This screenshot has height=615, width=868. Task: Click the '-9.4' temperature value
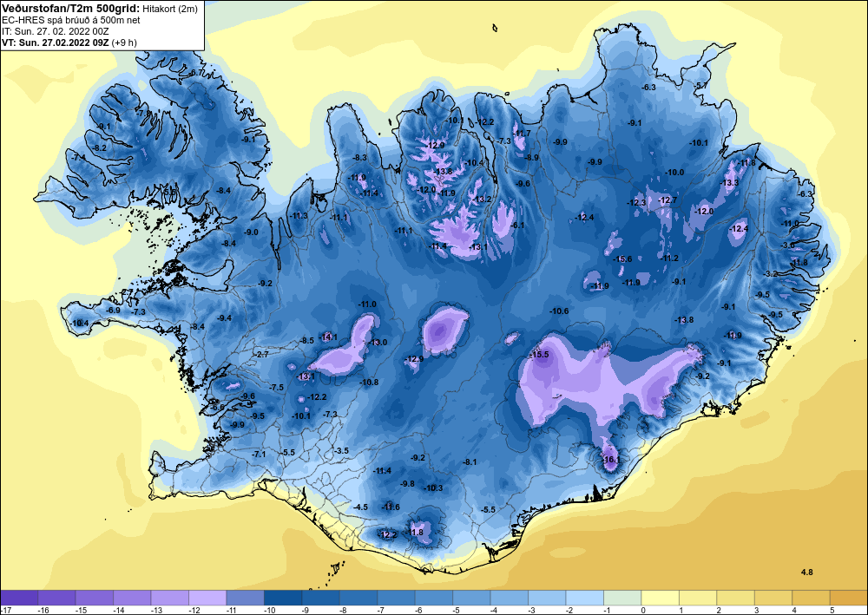(x=225, y=318)
